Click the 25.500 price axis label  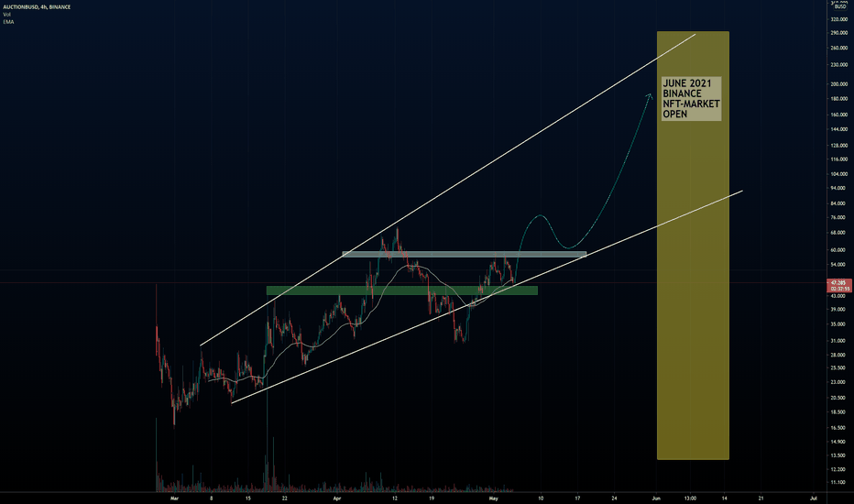tap(839, 368)
